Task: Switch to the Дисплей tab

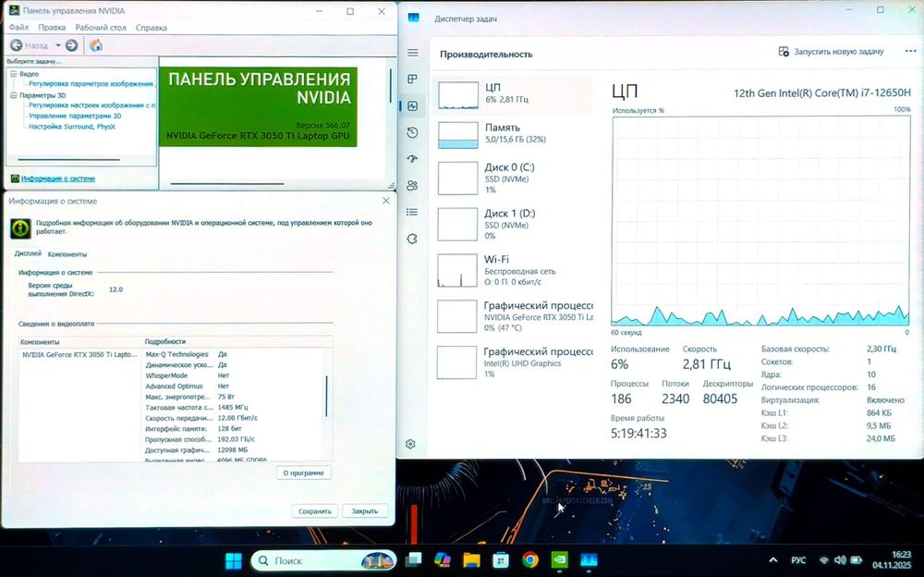Action: click(x=28, y=253)
